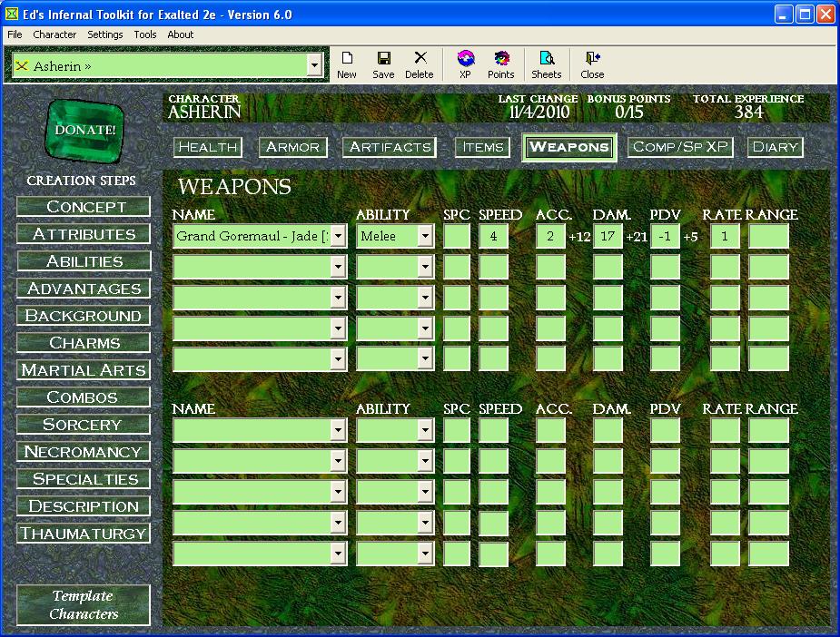Switch to the Armor tab
840x637 pixels.
point(292,147)
